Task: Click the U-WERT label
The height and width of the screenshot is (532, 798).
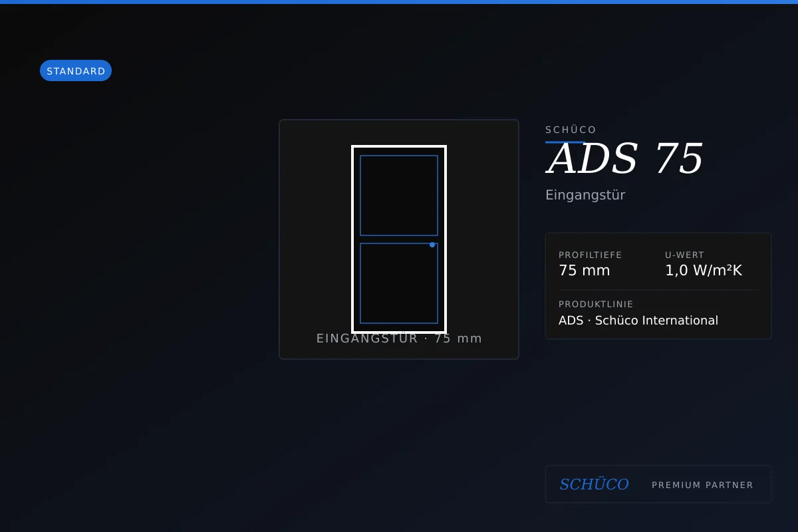Action: 684,255
